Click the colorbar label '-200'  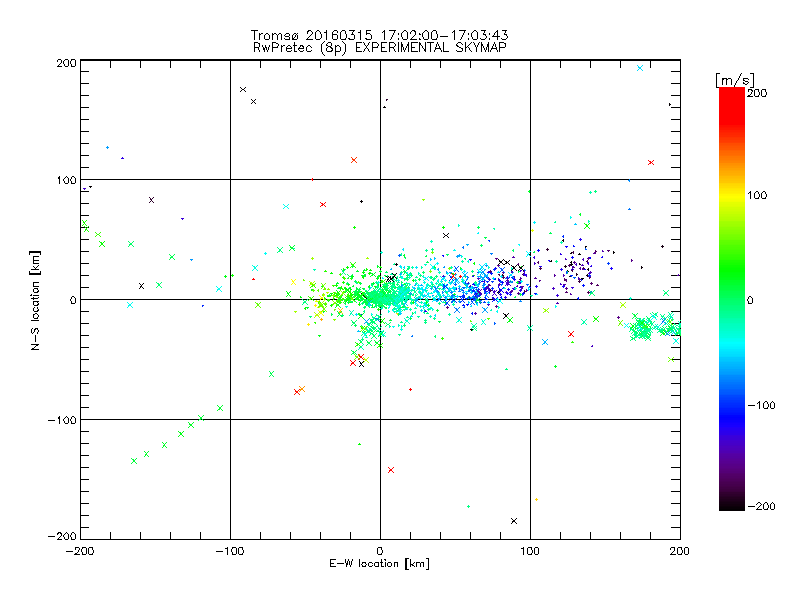coord(761,506)
